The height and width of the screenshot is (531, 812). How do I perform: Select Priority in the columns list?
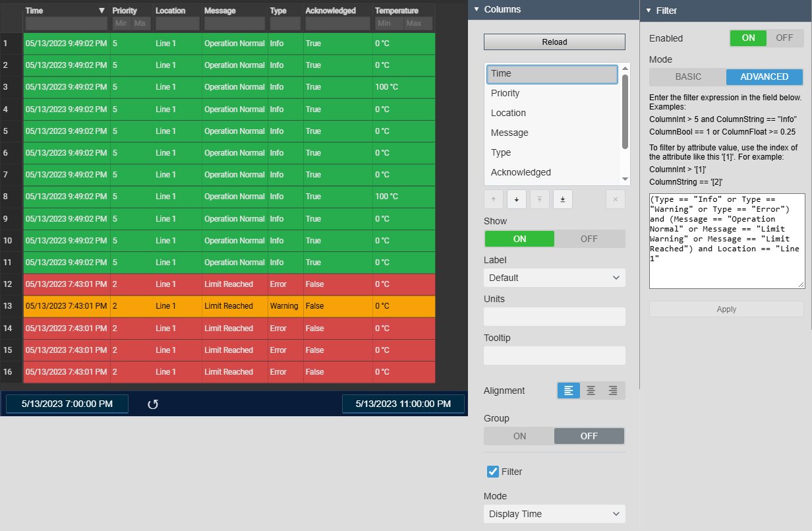point(552,93)
